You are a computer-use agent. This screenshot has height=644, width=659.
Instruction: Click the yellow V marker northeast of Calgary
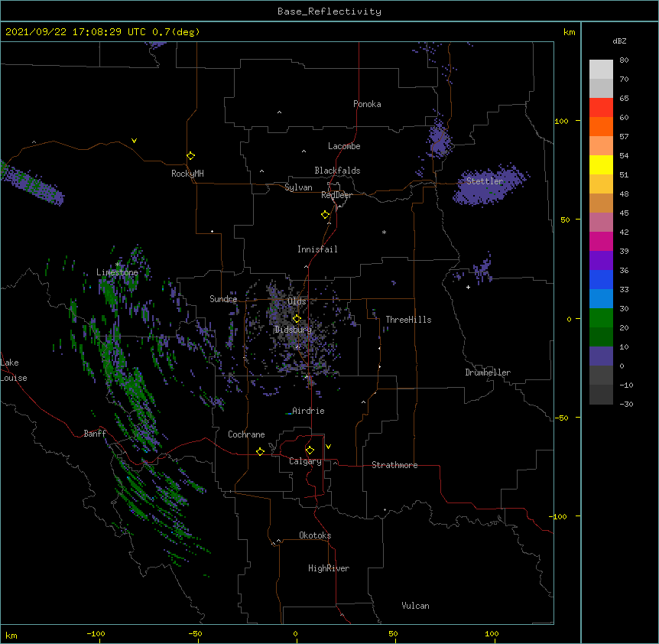click(328, 447)
